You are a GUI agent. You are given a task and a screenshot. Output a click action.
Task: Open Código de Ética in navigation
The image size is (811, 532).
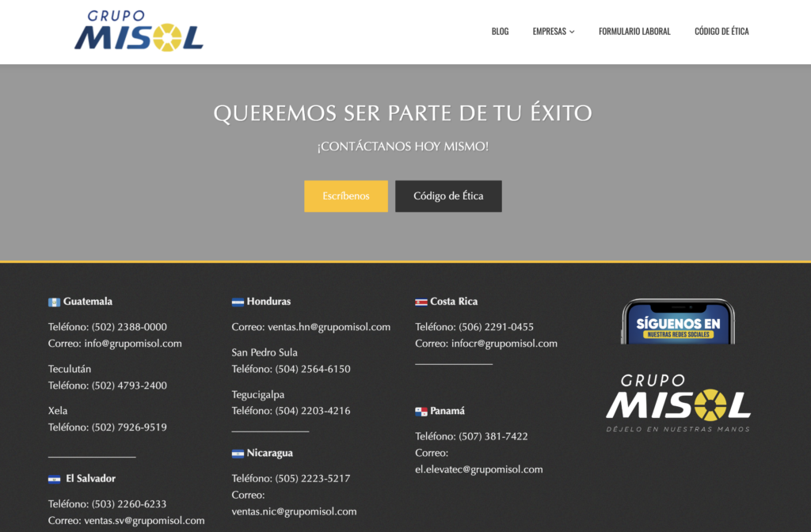click(722, 32)
